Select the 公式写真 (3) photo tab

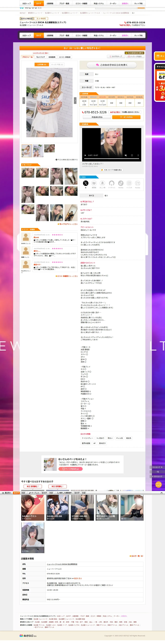click(42, 64)
